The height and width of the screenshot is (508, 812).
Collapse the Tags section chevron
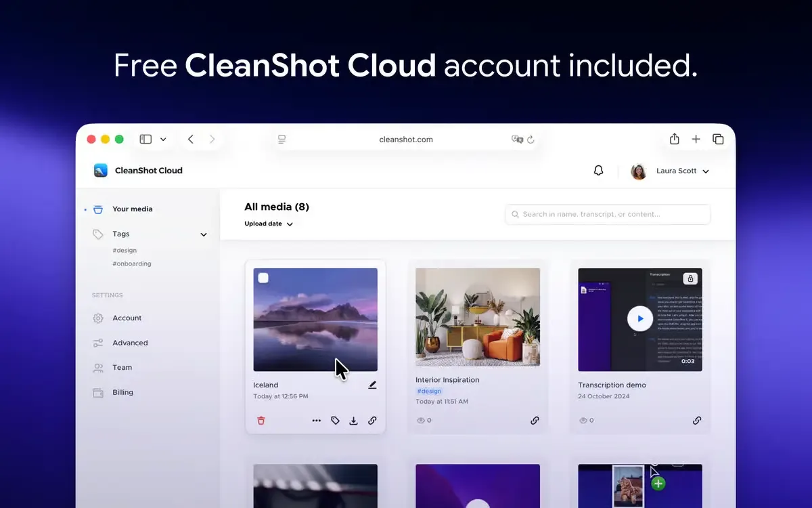click(204, 234)
